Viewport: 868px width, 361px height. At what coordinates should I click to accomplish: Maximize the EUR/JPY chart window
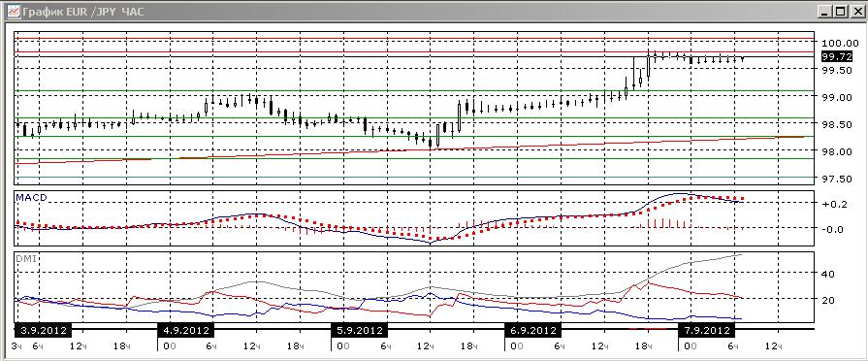tap(840, 11)
